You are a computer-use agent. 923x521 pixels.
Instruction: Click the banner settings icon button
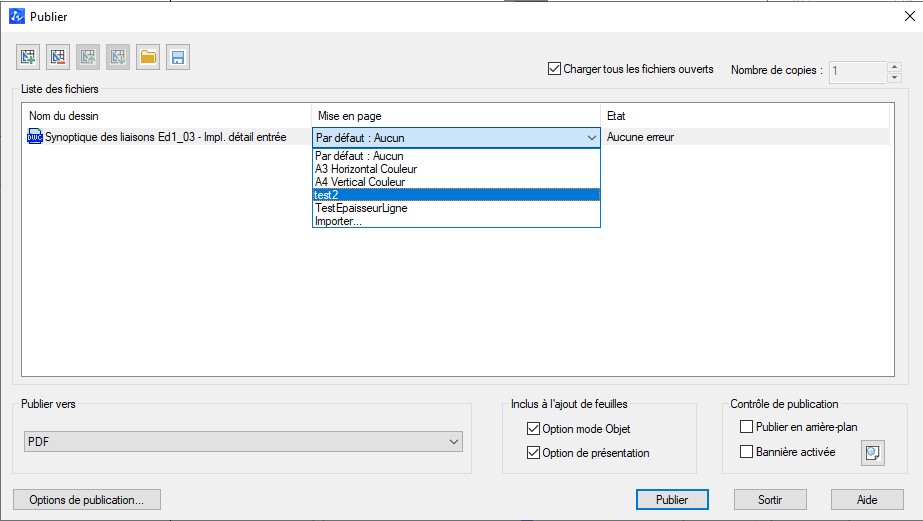872,453
